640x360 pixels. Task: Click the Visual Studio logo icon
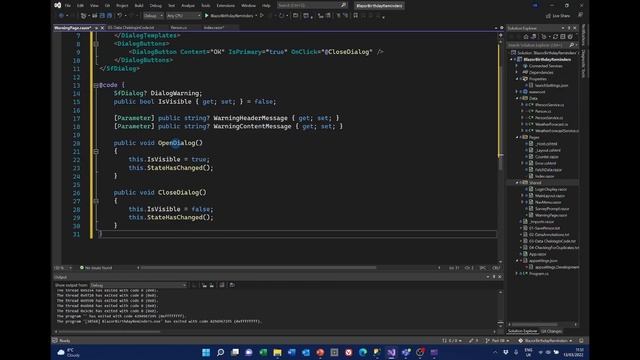pos(58,5)
